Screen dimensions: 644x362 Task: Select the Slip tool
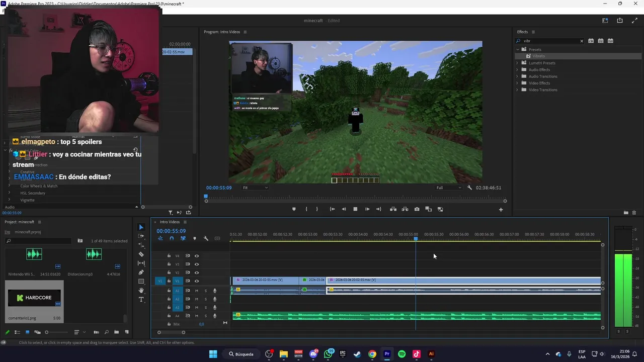(141, 263)
